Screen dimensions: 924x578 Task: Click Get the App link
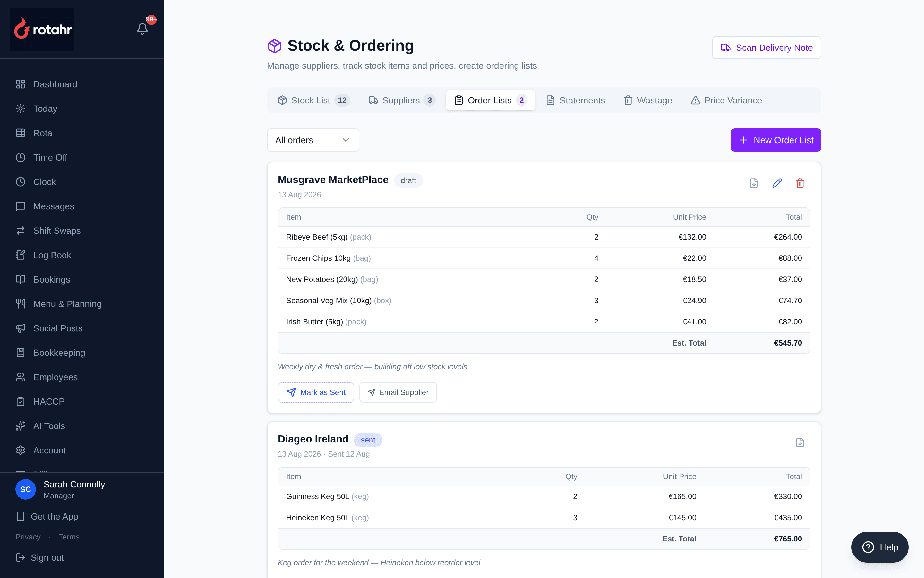(x=47, y=516)
